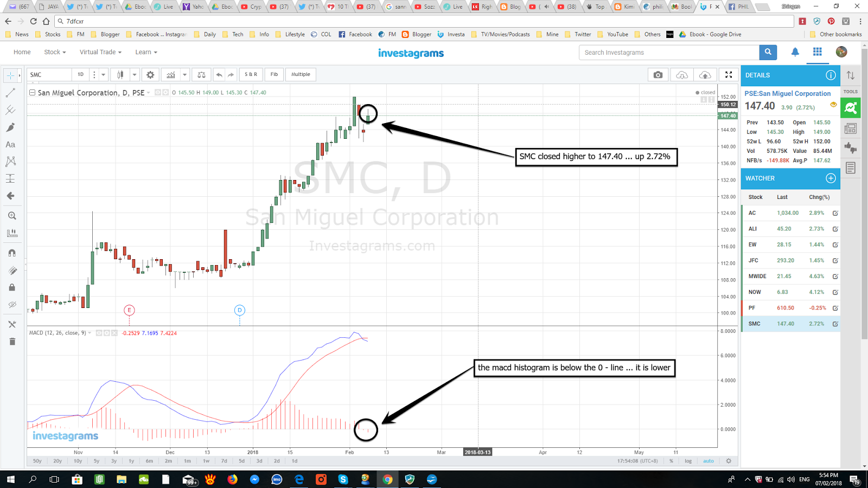Save chart layout to cloud

click(x=705, y=75)
